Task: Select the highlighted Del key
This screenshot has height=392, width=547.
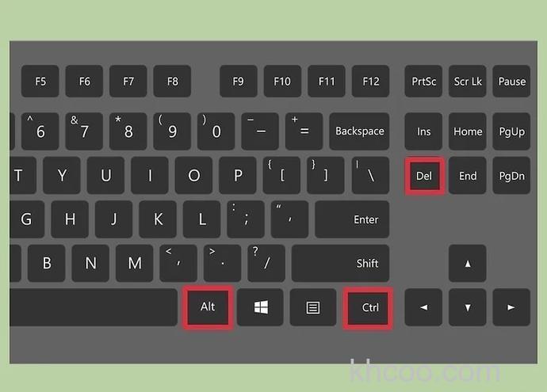Action: pyautogui.click(x=424, y=176)
